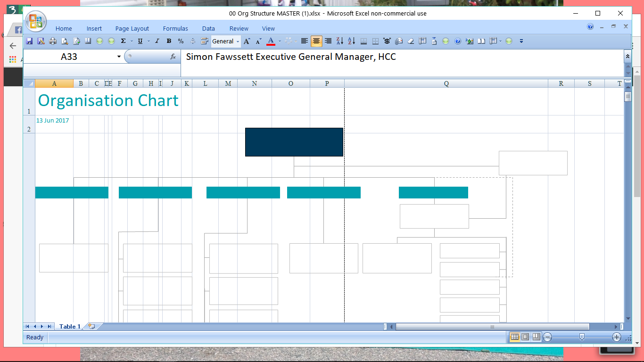This screenshot has height=362, width=644.
Task: Toggle center alignment button
Action: click(316, 41)
